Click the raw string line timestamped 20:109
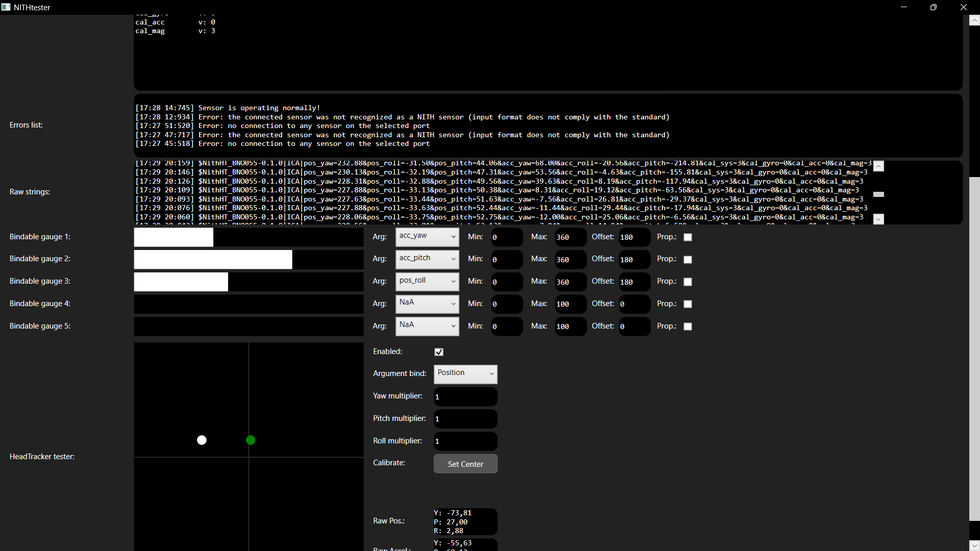This screenshot has width=980, height=551. (x=497, y=190)
